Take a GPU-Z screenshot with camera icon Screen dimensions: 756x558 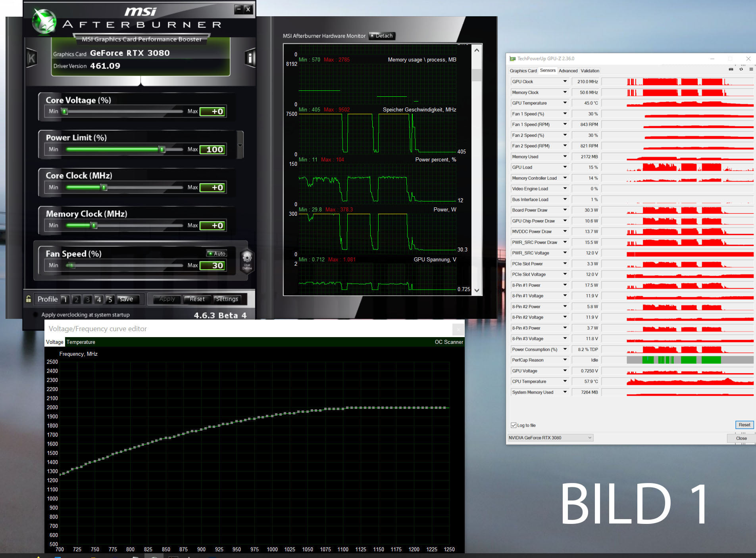pyautogui.click(x=731, y=69)
